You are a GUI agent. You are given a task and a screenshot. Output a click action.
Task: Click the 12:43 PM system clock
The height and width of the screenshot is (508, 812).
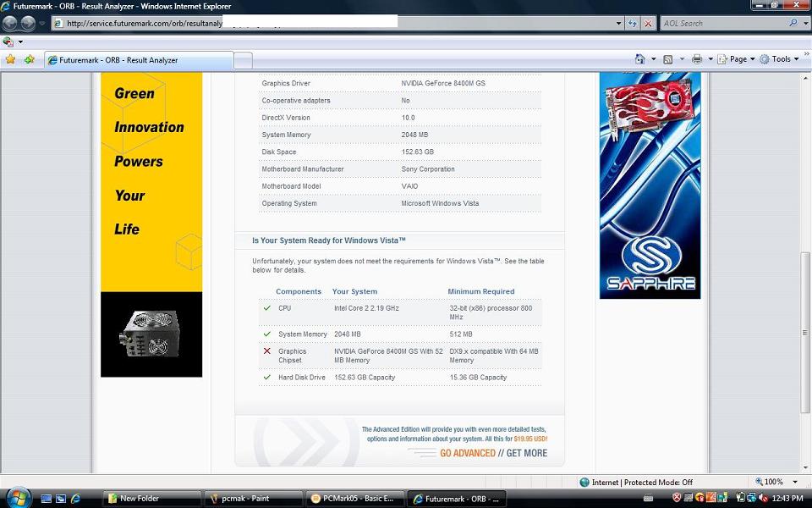pyautogui.click(x=787, y=499)
